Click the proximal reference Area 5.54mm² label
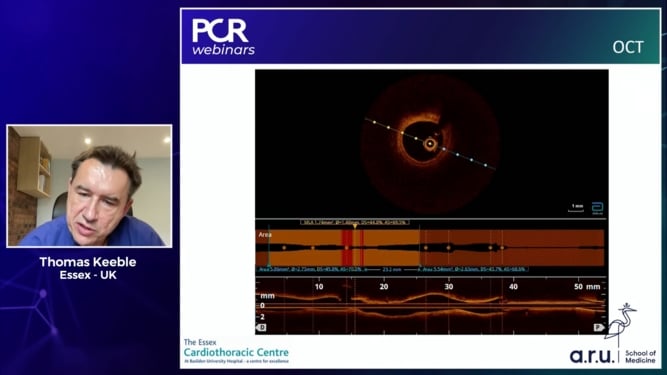Image resolution: width=667 pixels, height=375 pixels. [473, 269]
